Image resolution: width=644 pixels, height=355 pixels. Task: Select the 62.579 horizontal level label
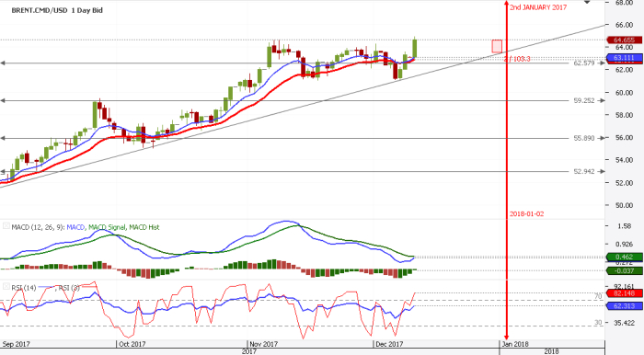[x=584, y=63]
